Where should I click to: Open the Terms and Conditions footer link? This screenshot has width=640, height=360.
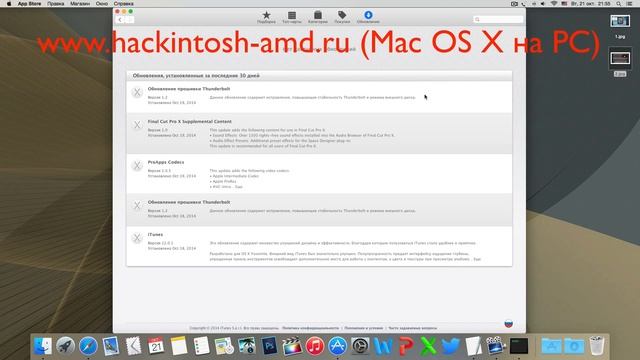coord(364,328)
